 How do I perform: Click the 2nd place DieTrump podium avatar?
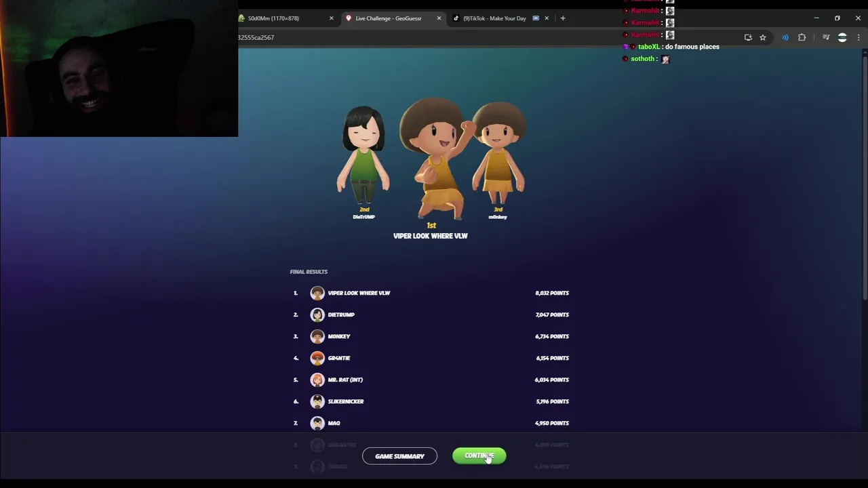pos(364,156)
